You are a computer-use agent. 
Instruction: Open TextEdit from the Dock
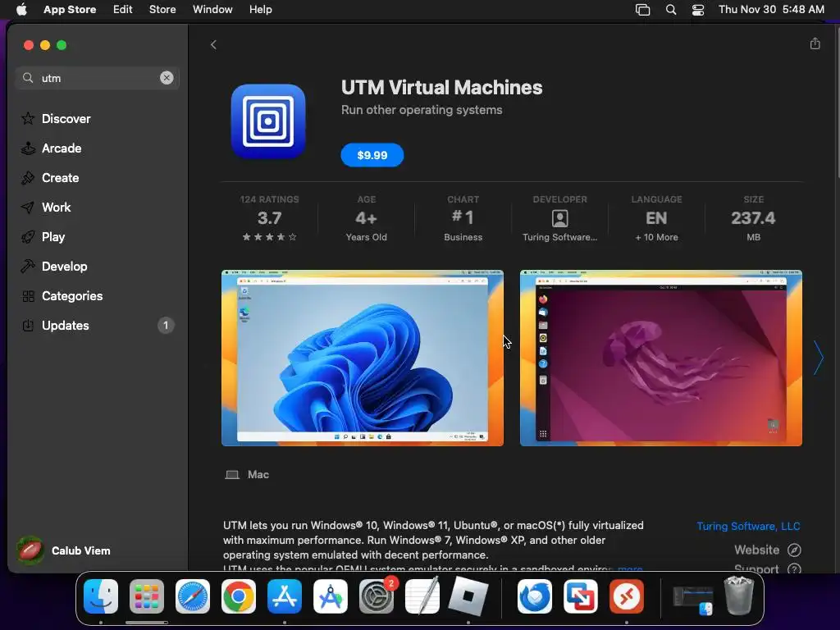pyautogui.click(x=422, y=596)
